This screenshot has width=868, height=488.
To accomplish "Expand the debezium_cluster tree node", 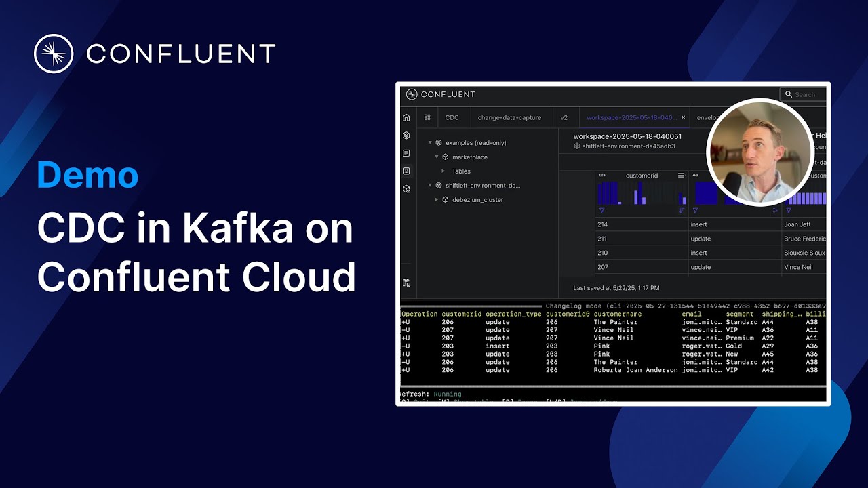I will pyautogui.click(x=437, y=200).
